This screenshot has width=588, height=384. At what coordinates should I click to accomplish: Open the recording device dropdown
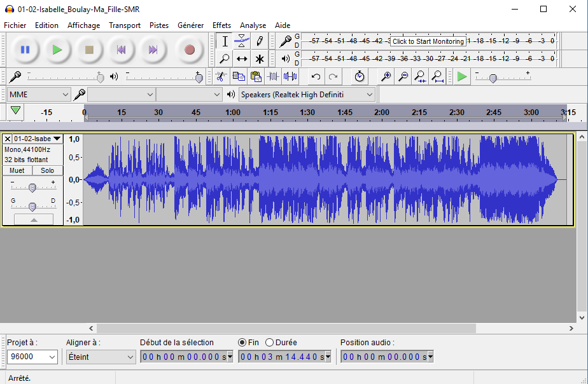(x=121, y=95)
